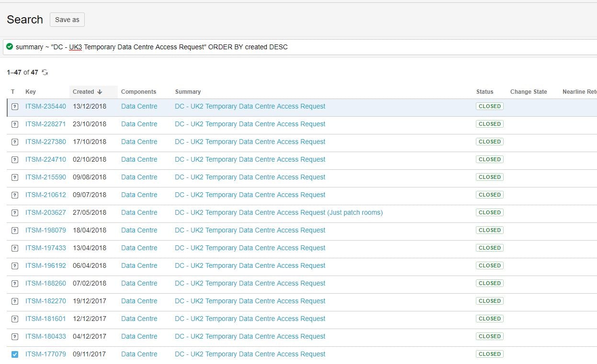
Task: Sort by the T type column header
Action: pos(13,92)
